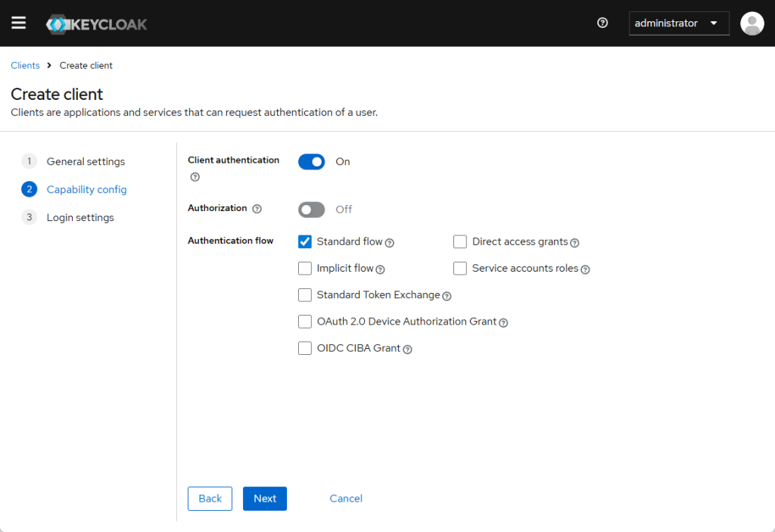The image size is (775, 532).
Task: Select the Capability config step
Action: [86, 189]
